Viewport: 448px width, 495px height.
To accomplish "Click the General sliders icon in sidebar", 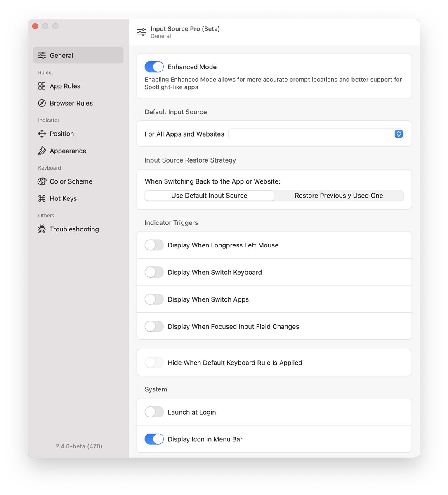I will coord(42,55).
